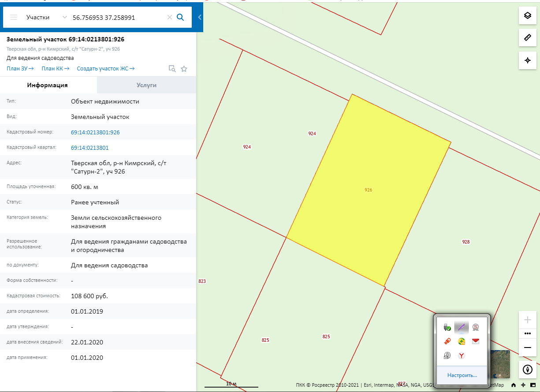Click the red envelope mail tray icon
Image resolution: width=540 pixels, height=392 pixels.
click(476, 341)
